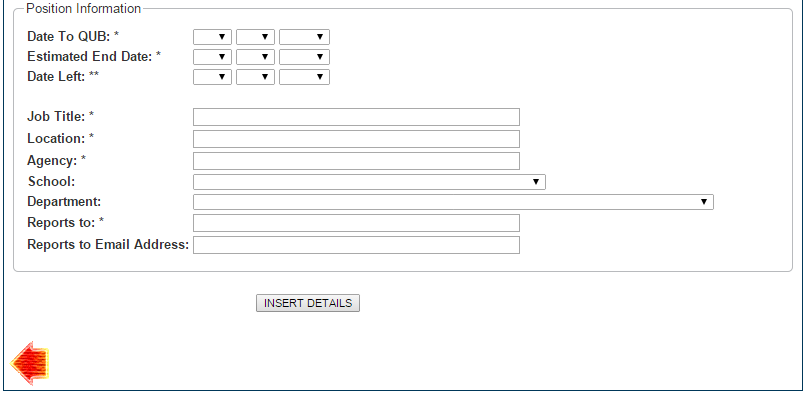Open the Date To QUB year dropdown

click(x=304, y=37)
